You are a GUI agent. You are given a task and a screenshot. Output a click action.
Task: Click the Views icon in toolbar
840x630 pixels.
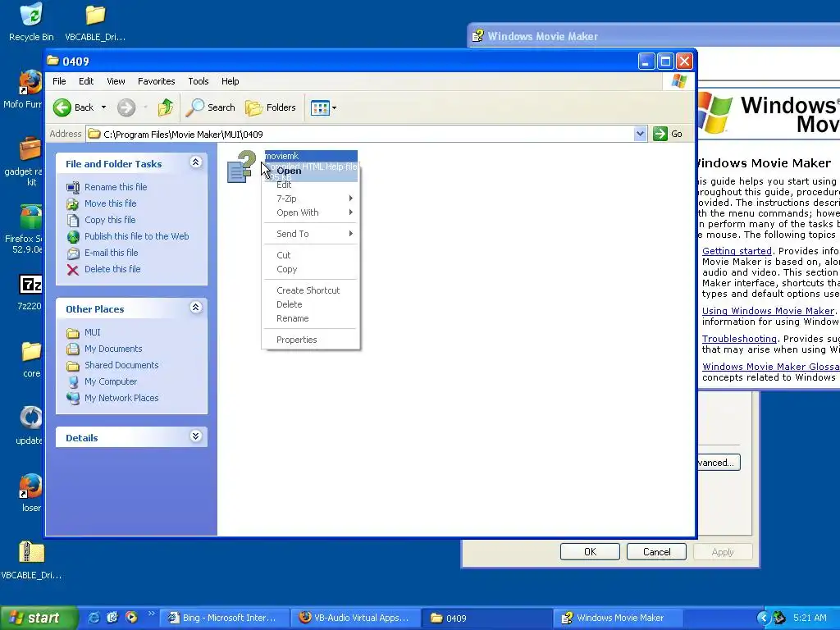pyautogui.click(x=320, y=107)
